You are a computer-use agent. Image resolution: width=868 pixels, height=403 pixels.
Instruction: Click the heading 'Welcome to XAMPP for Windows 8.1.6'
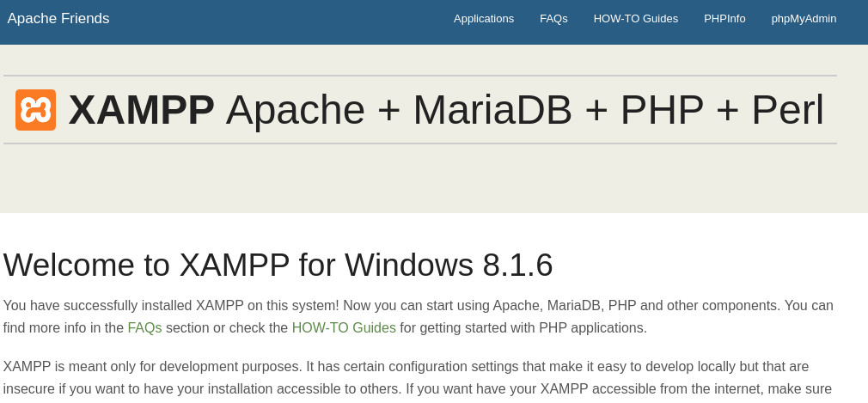pyautogui.click(x=278, y=265)
